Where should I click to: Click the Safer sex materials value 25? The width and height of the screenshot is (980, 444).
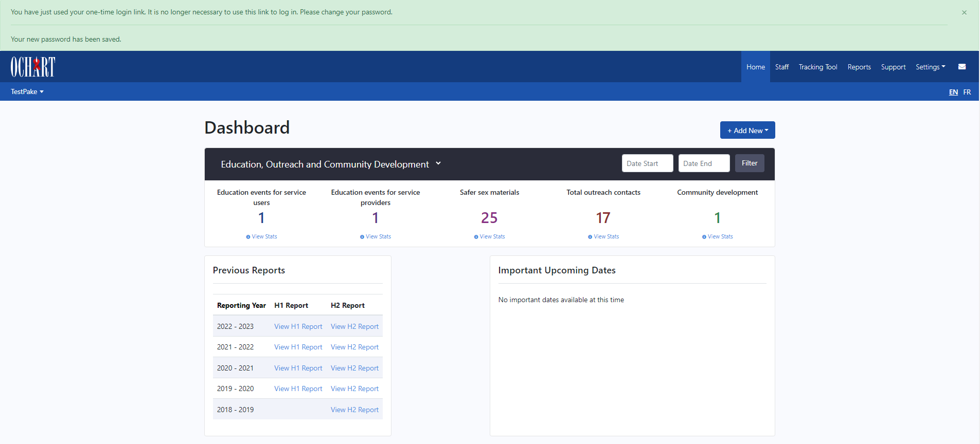pyautogui.click(x=489, y=218)
